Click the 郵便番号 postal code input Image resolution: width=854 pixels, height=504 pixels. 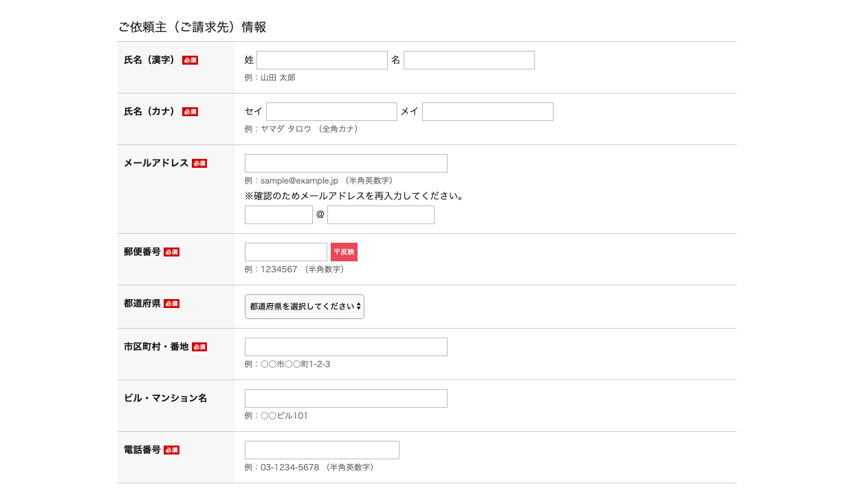286,252
